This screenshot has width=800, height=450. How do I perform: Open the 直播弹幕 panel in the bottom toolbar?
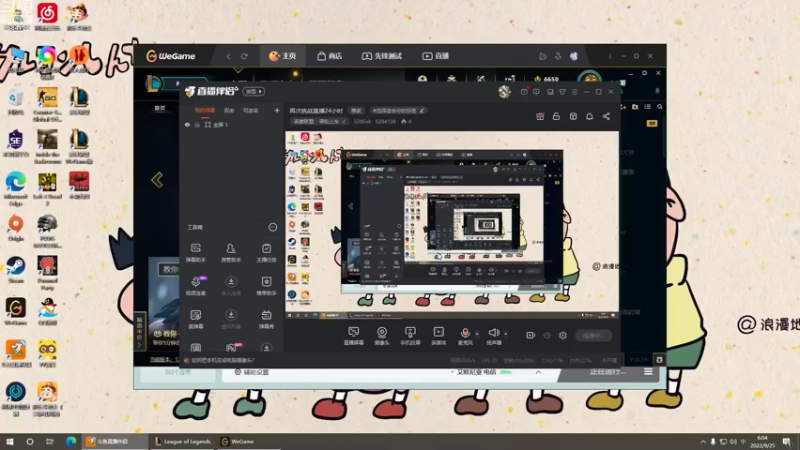point(353,336)
